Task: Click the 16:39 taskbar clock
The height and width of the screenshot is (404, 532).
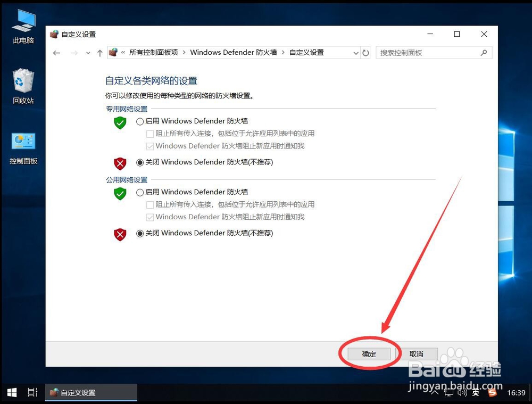Action: click(x=517, y=393)
